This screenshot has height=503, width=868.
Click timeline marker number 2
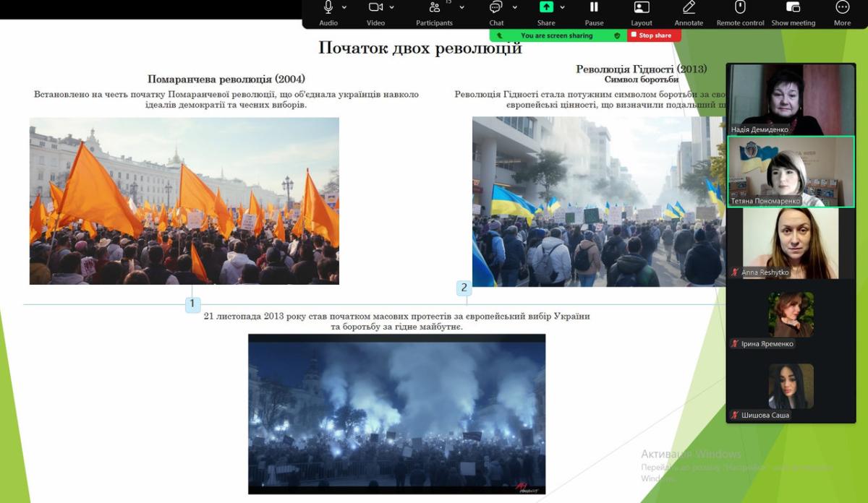464,288
